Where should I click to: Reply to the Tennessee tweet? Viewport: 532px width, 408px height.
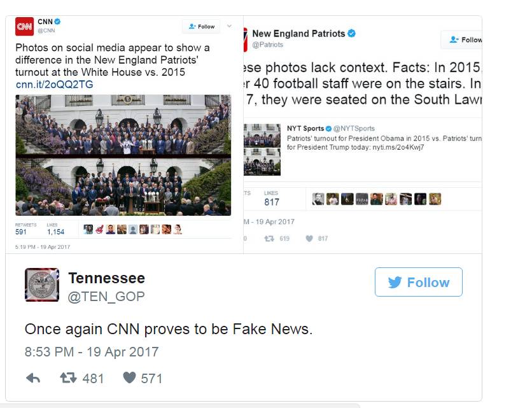click(33, 378)
